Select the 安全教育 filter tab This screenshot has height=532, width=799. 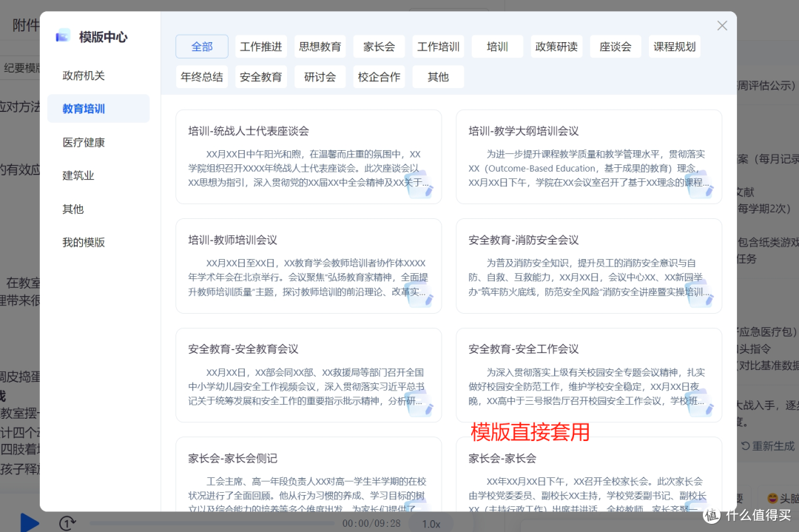click(x=261, y=77)
